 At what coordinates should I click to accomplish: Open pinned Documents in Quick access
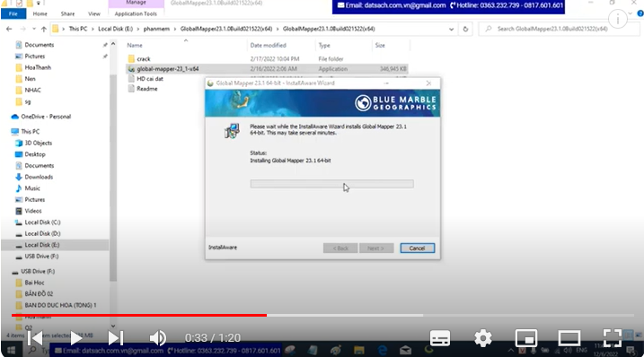[x=39, y=45]
